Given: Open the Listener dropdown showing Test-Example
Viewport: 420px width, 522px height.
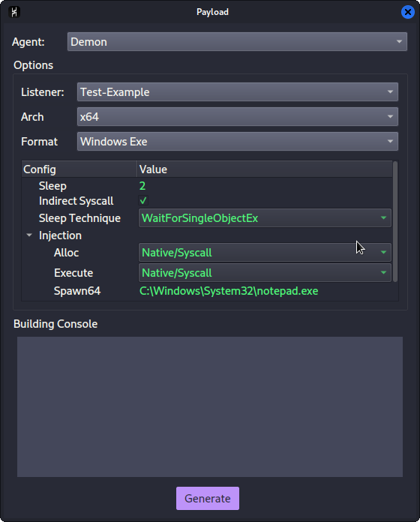Looking at the screenshot, I should pos(237,92).
